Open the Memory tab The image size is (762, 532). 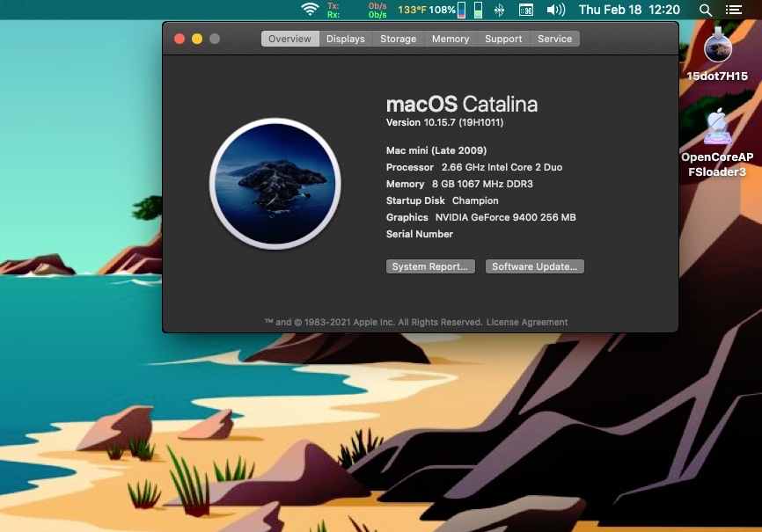tap(451, 39)
